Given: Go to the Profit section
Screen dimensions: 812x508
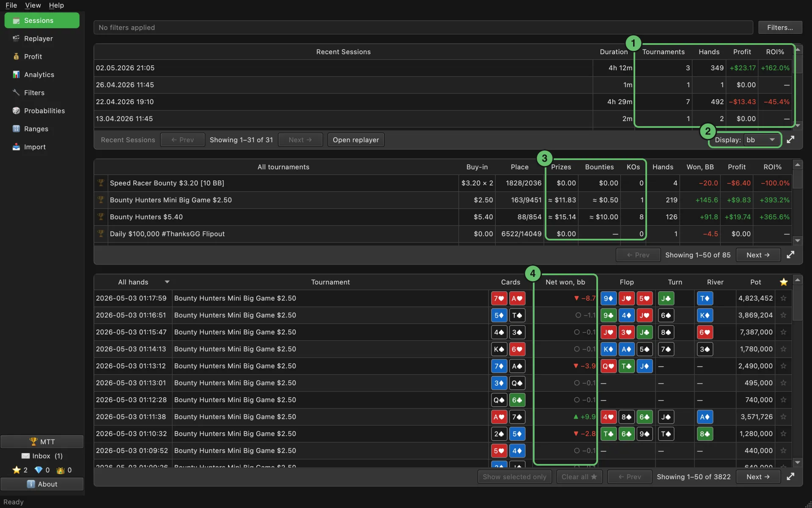Looking at the screenshot, I should [42, 57].
